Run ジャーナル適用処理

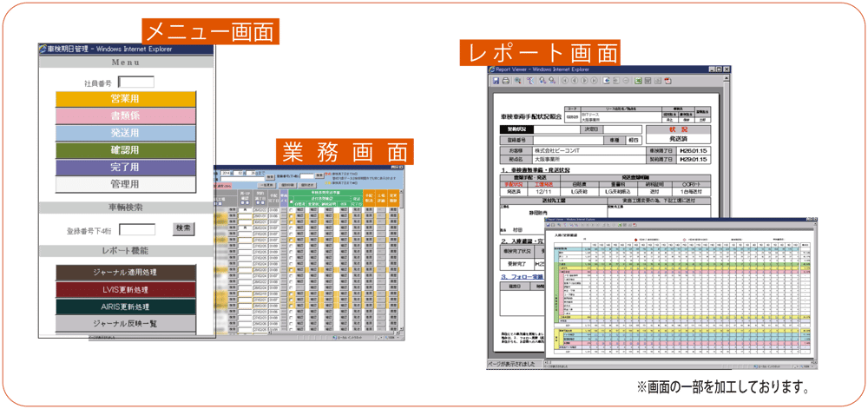[x=126, y=273]
